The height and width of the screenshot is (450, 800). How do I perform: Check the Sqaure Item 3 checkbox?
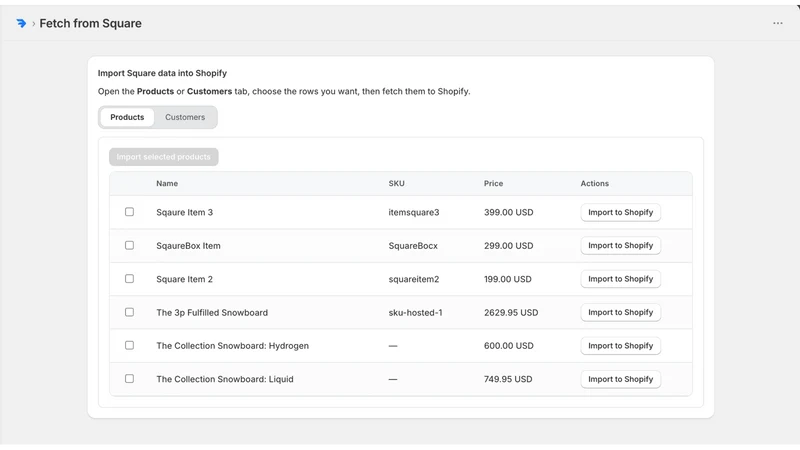(130, 212)
